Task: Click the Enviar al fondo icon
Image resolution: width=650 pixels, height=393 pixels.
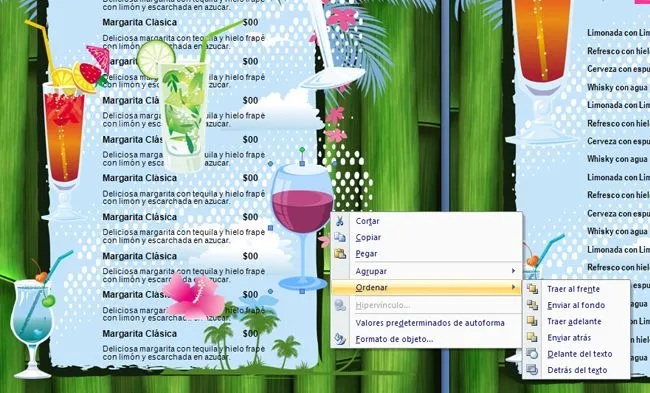Action: pyautogui.click(x=532, y=305)
